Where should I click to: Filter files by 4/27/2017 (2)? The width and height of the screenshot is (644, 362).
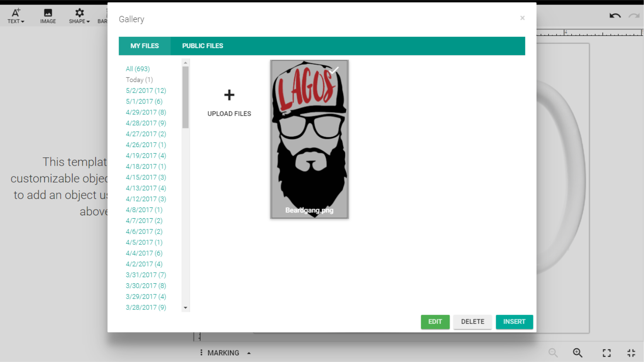click(x=146, y=134)
